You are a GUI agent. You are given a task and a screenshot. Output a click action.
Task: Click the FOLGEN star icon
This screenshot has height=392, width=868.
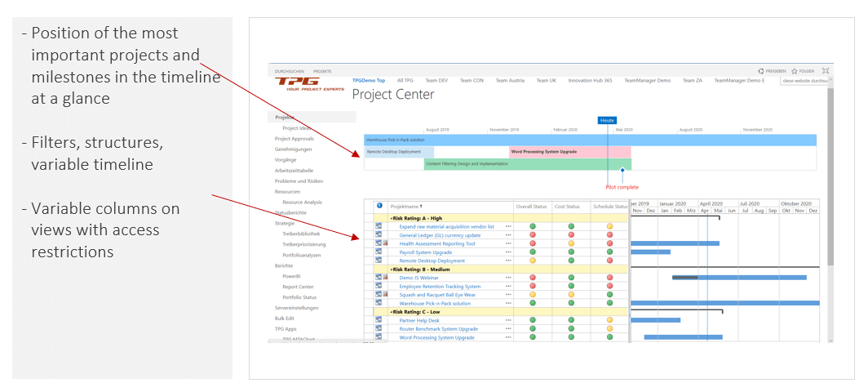point(795,71)
